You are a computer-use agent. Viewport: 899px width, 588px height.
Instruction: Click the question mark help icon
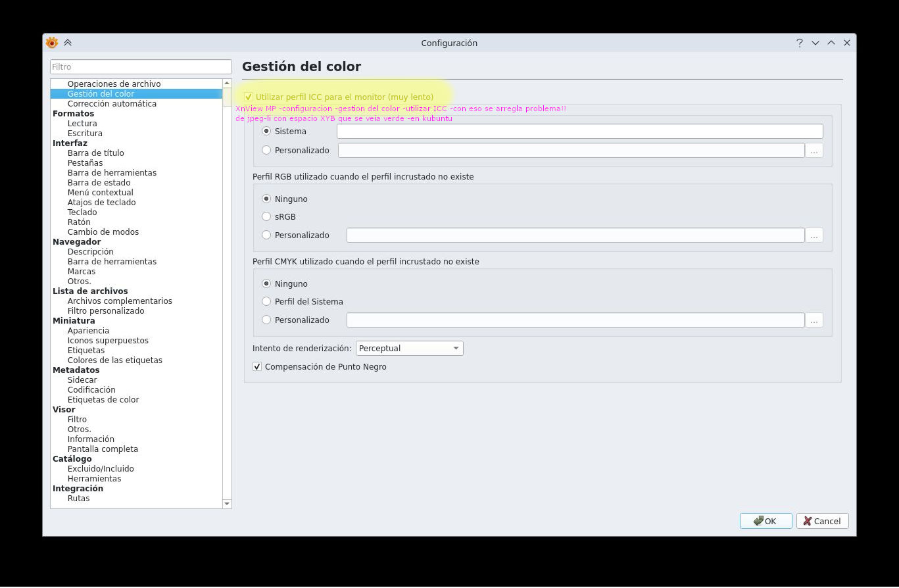tap(800, 43)
